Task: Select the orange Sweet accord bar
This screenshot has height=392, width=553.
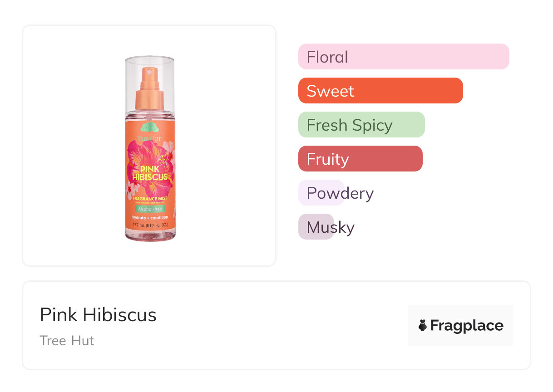Action: click(x=380, y=91)
